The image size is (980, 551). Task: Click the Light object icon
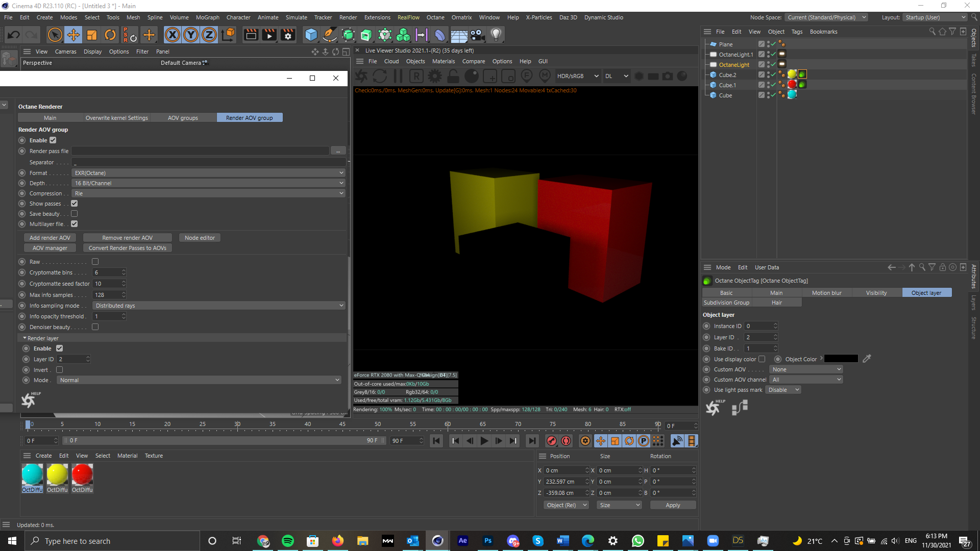tap(496, 35)
